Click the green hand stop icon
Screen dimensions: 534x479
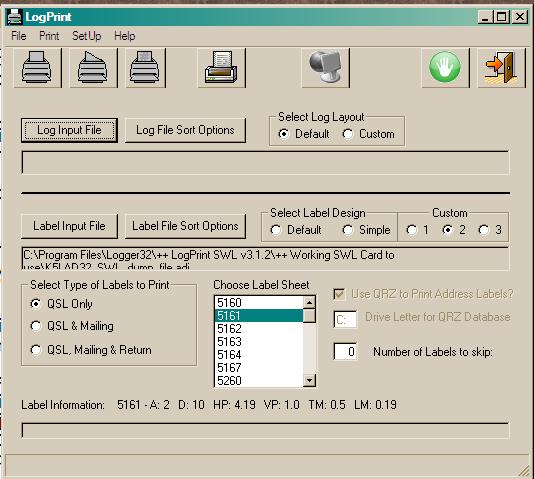[445, 67]
